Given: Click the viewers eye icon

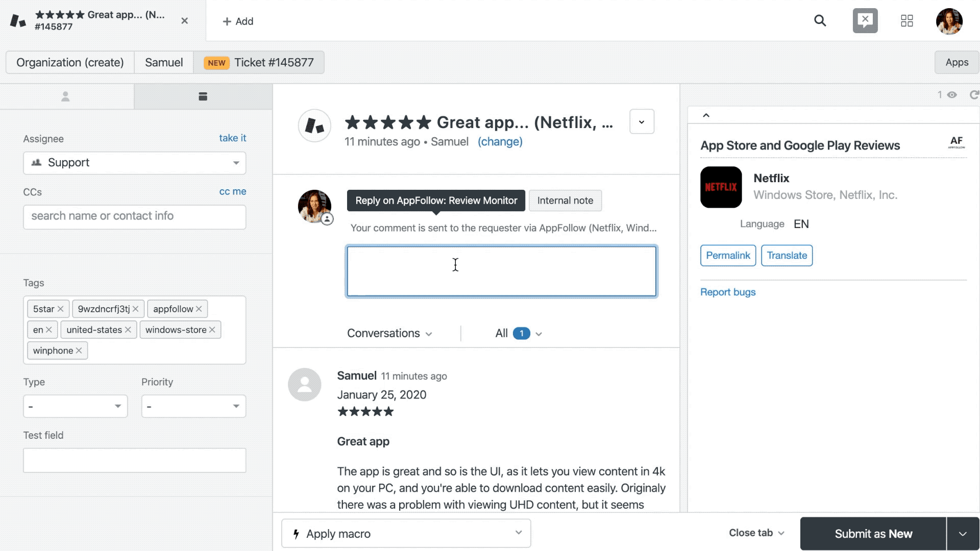Looking at the screenshot, I should pos(952,95).
